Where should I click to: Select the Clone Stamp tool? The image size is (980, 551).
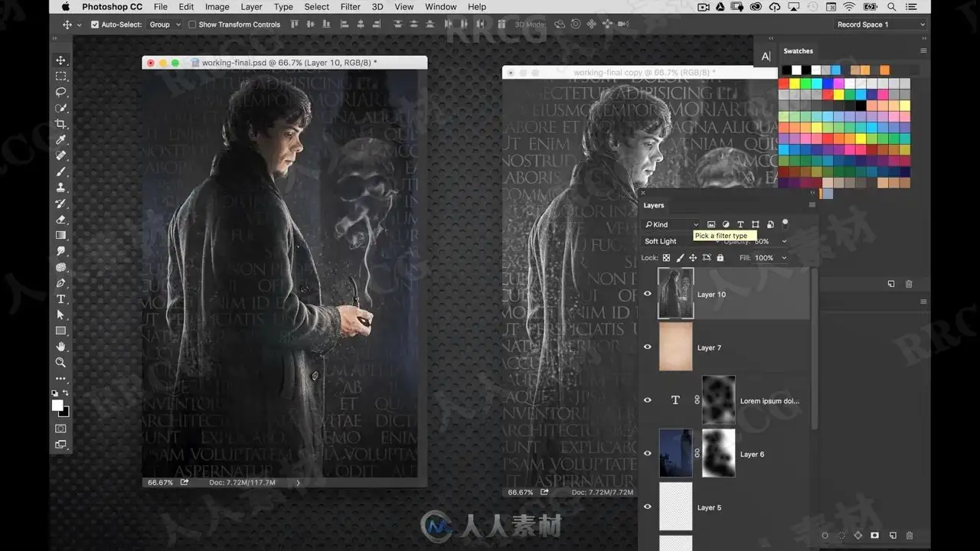point(61,187)
